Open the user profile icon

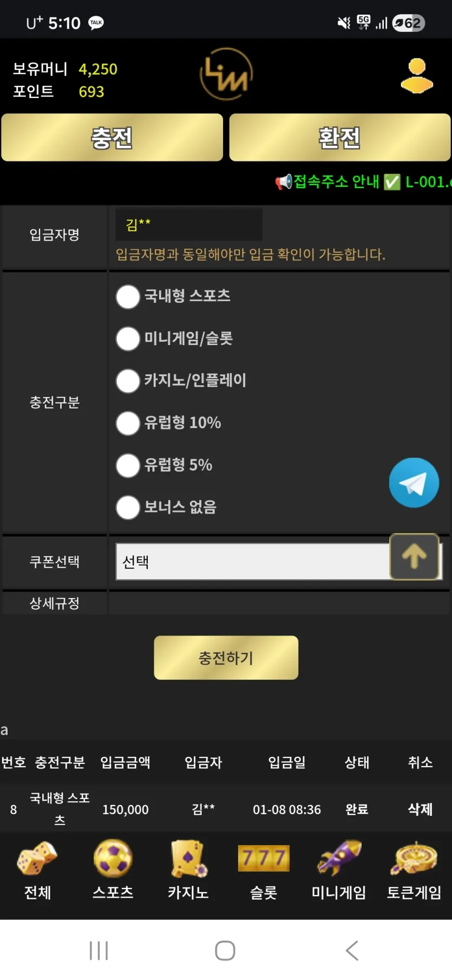(417, 76)
